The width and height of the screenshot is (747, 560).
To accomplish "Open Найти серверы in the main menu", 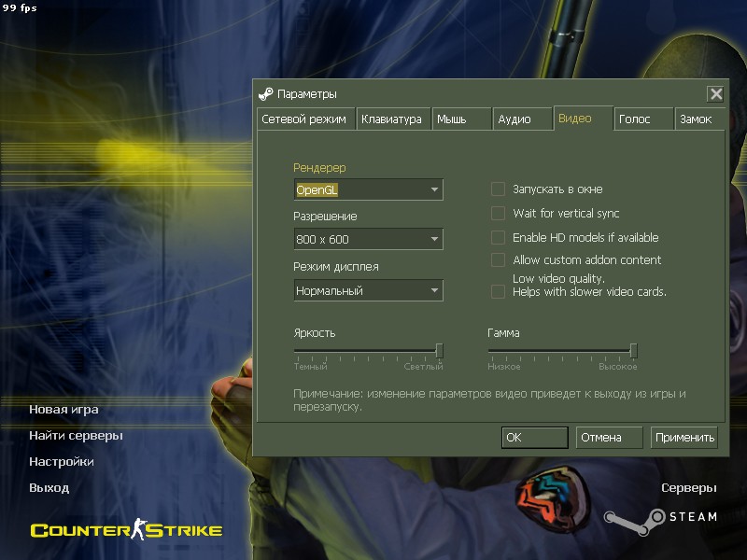I will [x=77, y=436].
